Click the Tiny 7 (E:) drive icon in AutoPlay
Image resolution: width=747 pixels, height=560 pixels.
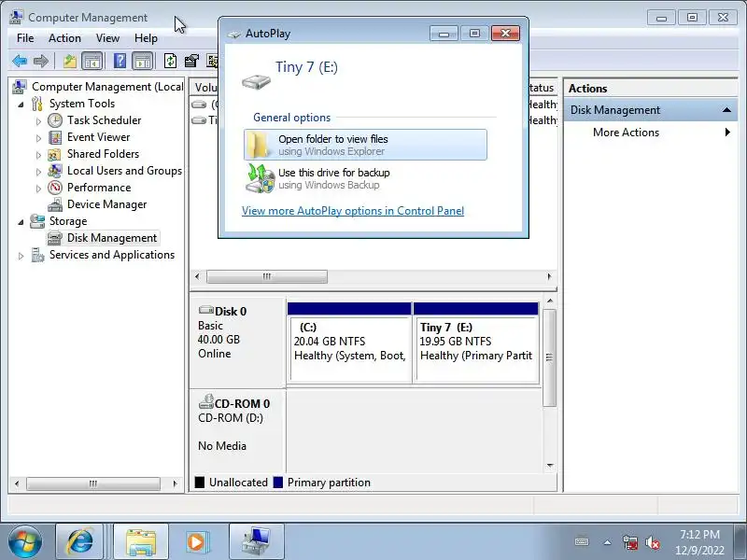(256, 81)
